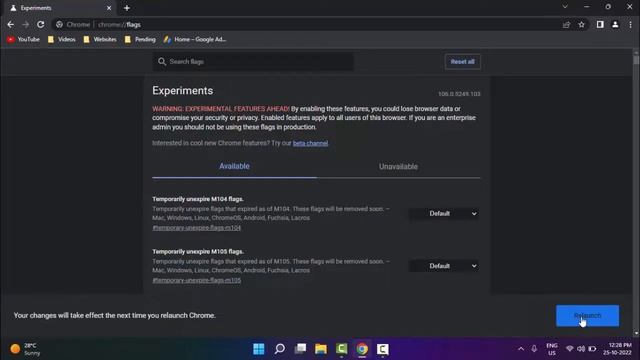640x360 pixels.
Task: Click 'Temporarily unexpire M105 flags.' title
Action: (x=198, y=252)
